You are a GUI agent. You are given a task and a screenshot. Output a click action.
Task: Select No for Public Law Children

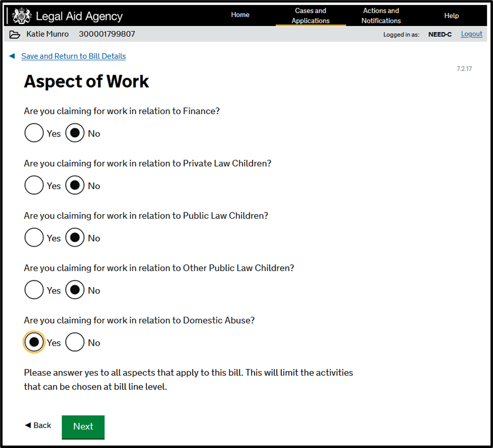coord(75,238)
